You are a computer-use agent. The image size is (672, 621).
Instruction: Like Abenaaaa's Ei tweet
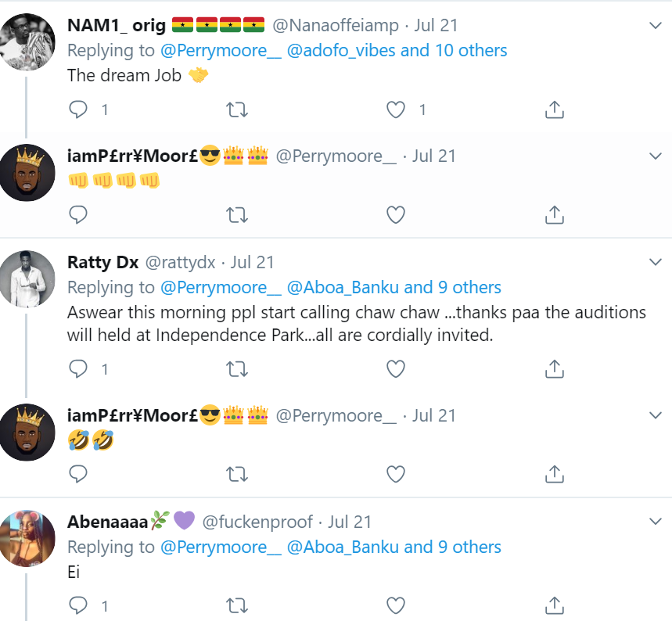397,605
